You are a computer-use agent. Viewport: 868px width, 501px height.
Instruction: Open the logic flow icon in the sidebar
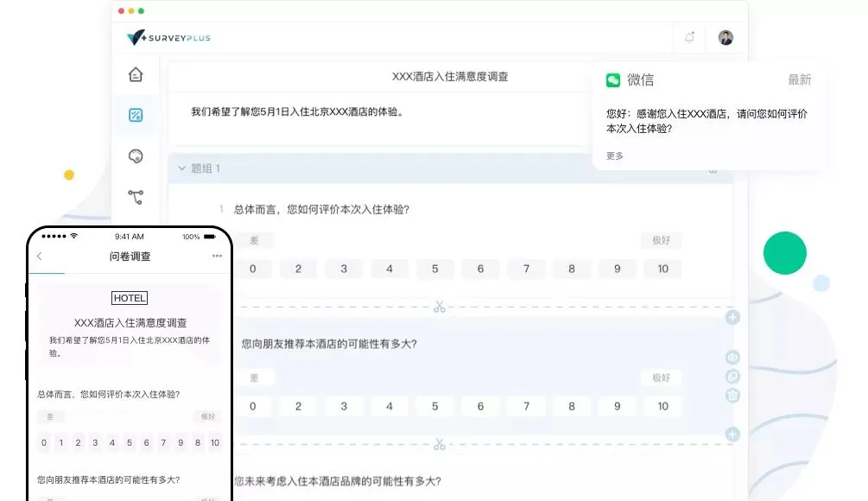click(x=136, y=197)
